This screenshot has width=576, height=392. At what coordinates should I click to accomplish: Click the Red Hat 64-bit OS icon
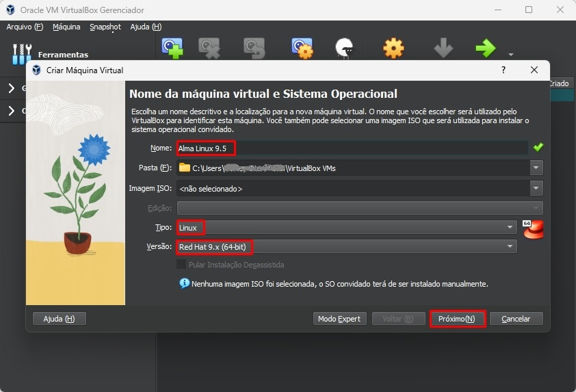[x=533, y=229]
